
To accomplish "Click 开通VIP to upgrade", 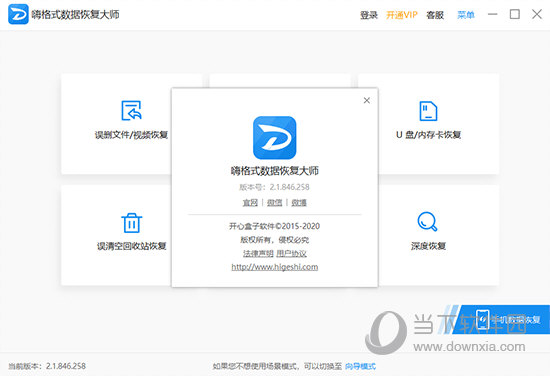I will point(402,15).
